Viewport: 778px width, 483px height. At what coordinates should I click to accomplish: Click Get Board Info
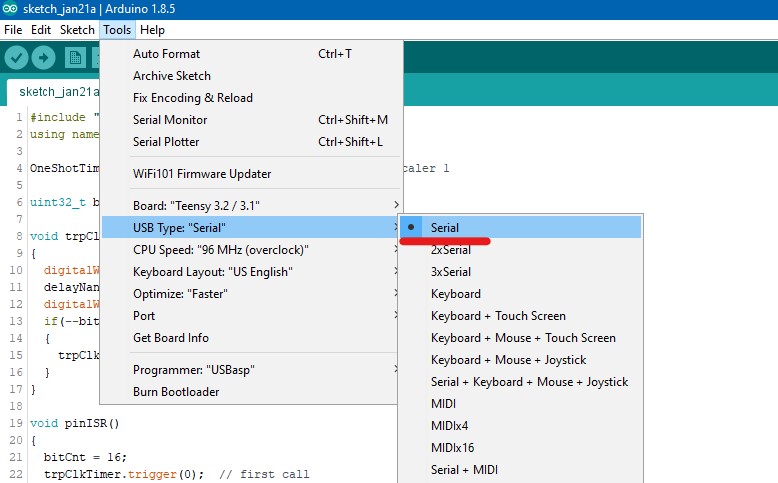tap(251, 338)
